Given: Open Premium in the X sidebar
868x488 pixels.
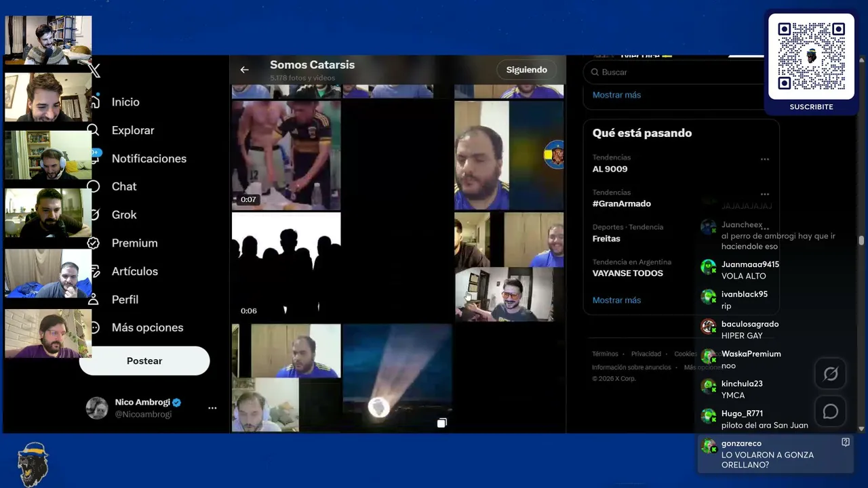Looking at the screenshot, I should [134, 243].
